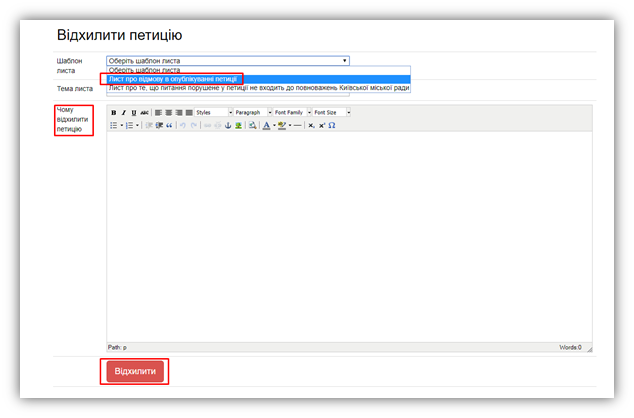Viewport: 634px width, 418px height.
Task: Click the bulleted list icon
Action: point(114,126)
